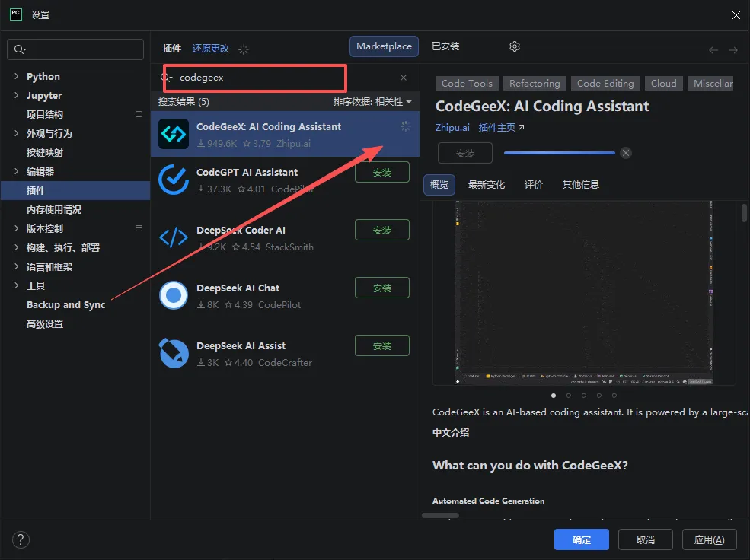Install CodeGPT AI Assistant plugin
The width and height of the screenshot is (750, 560).
tap(381, 172)
